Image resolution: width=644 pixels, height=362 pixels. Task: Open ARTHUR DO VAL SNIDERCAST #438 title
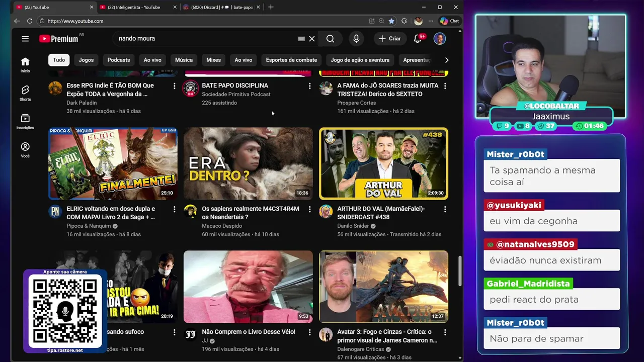pos(381,213)
